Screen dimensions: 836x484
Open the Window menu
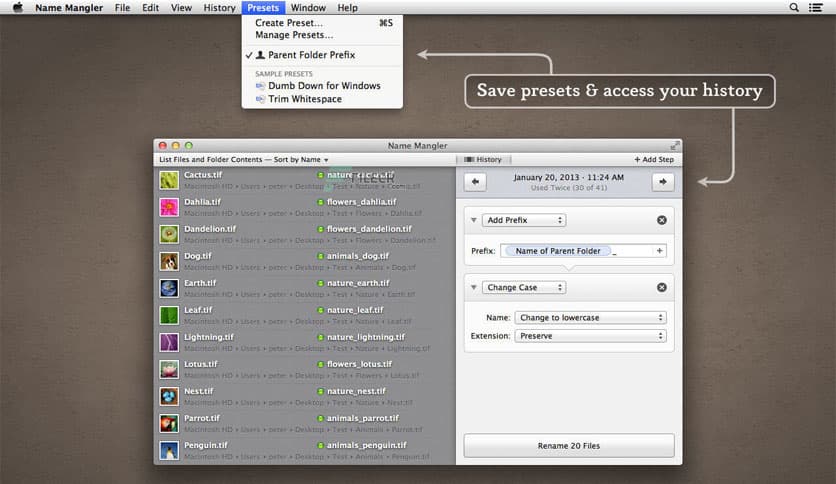coord(308,7)
